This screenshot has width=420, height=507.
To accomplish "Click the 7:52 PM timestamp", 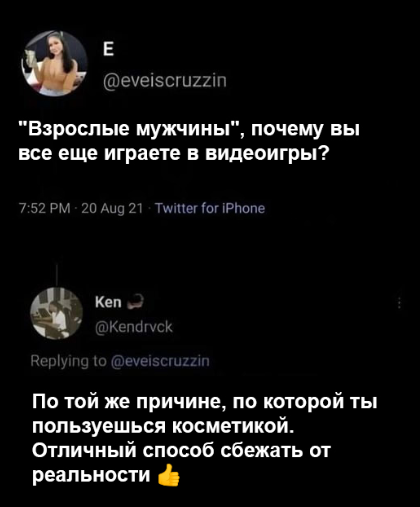I will [x=45, y=208].
